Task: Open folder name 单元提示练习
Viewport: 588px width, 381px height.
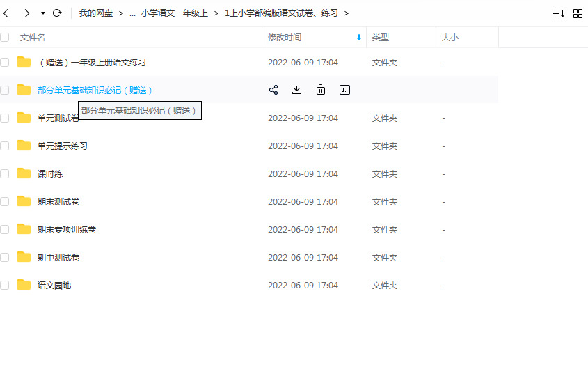Action: [62, 146]
